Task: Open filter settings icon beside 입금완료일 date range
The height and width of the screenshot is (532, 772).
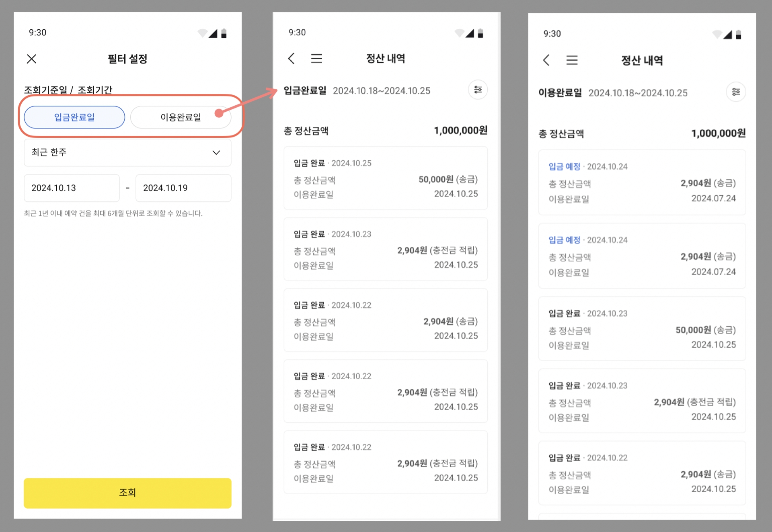Action: (x=478, y=90)
